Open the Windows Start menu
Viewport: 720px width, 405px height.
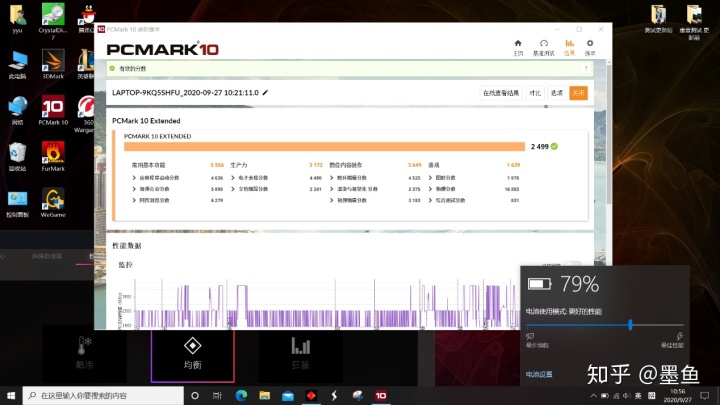pyautogui.click(x=11, y=395)
